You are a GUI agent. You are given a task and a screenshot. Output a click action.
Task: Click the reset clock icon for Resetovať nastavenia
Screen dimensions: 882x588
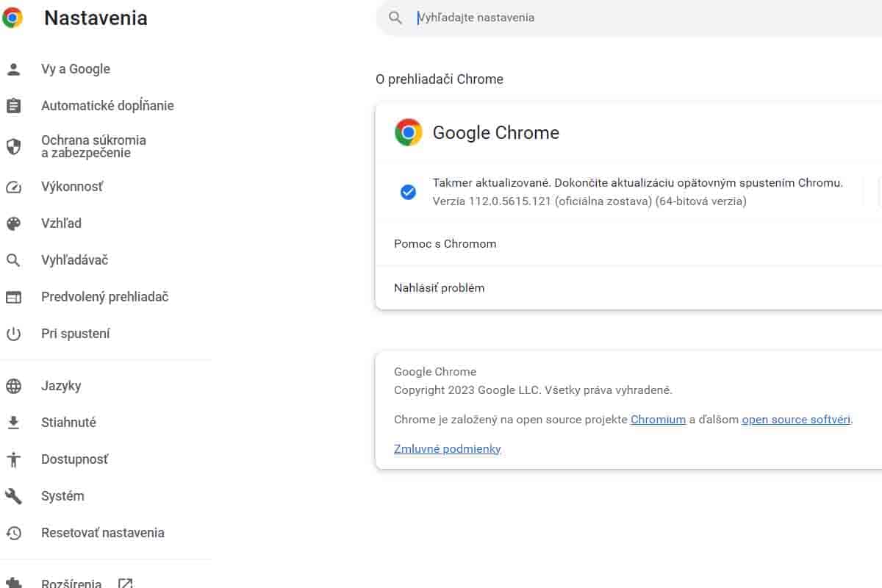point(13,533)
